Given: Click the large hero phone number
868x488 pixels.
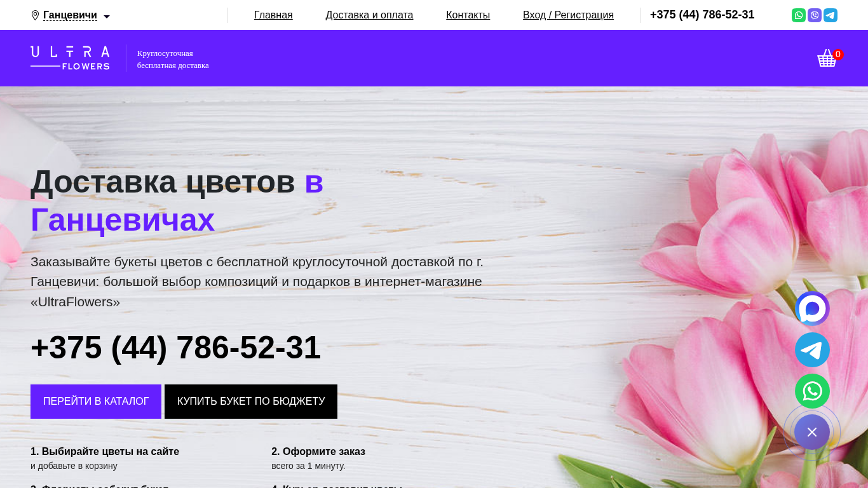Looking at the screenshot, I should 175,348.
